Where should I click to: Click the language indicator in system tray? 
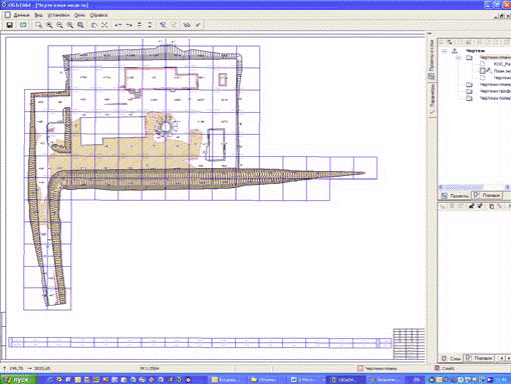(x=417, y=379)
